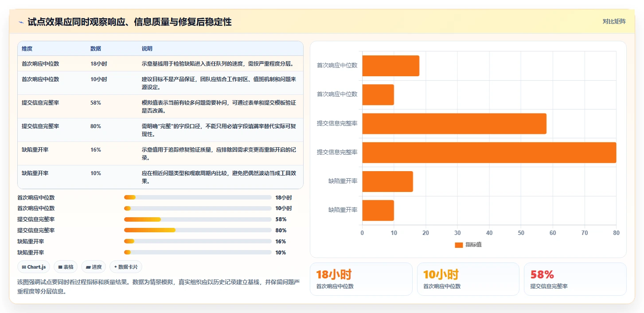Click the description starting 需明确“完整”的字段口径
The image size is (644, 313).
point(219,130)
